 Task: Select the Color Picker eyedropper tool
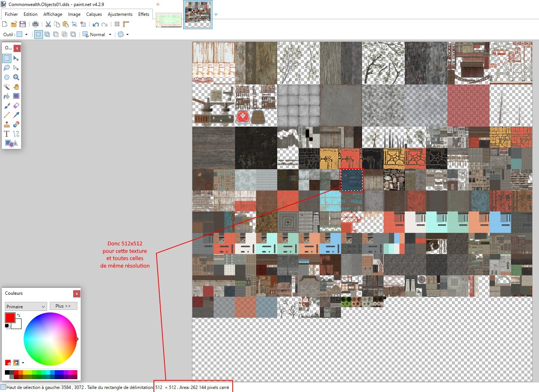coord(16,115)
